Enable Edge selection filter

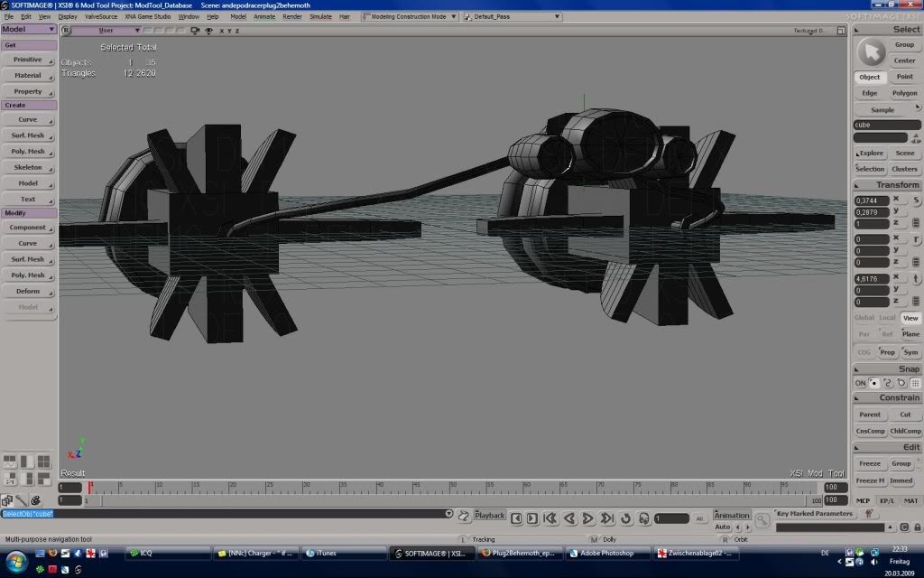tap(869, 93)
